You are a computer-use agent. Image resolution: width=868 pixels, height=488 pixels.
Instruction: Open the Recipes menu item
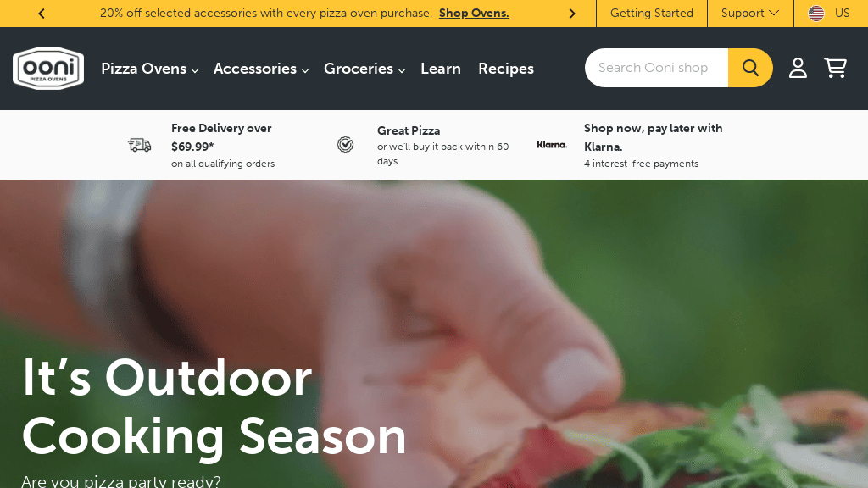[x=506, y=69]
